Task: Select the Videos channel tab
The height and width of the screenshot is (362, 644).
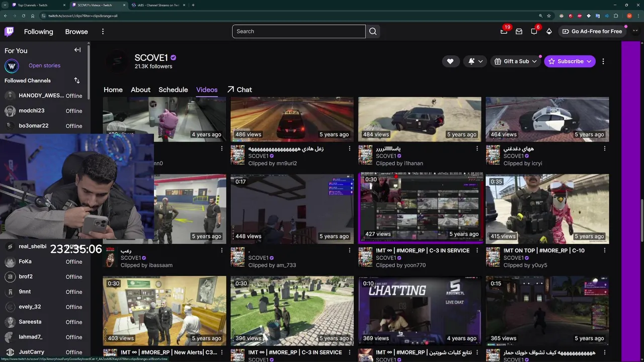Action: coord(207,89)
